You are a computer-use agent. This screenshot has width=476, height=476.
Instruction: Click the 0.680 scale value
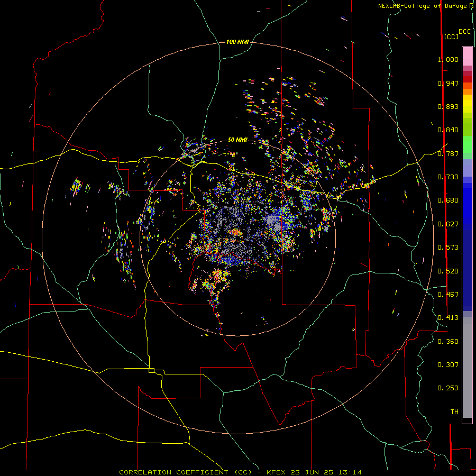[448, 200]
